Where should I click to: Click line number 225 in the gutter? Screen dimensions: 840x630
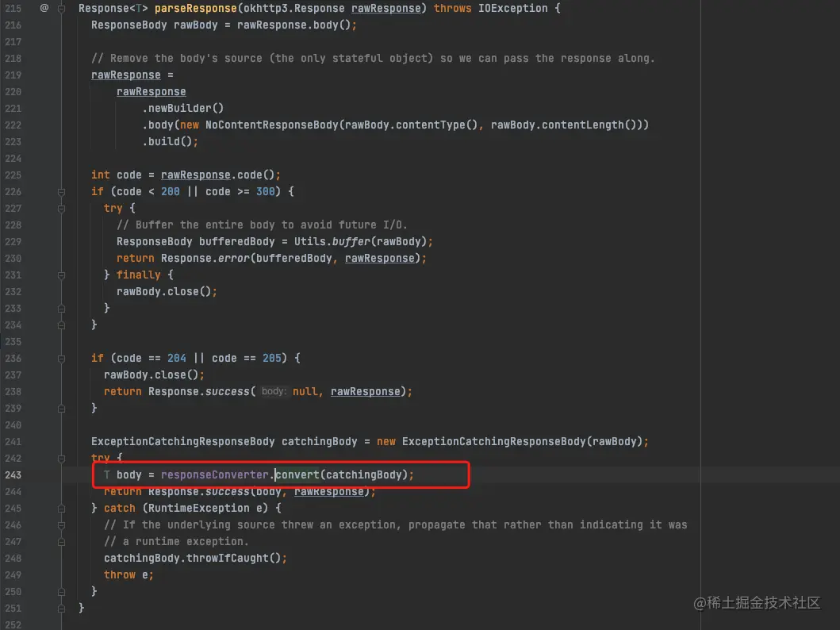coord(13,175)
